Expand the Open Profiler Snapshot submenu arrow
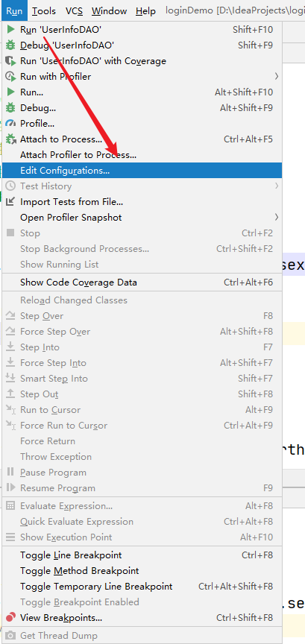 click(277, 217)
